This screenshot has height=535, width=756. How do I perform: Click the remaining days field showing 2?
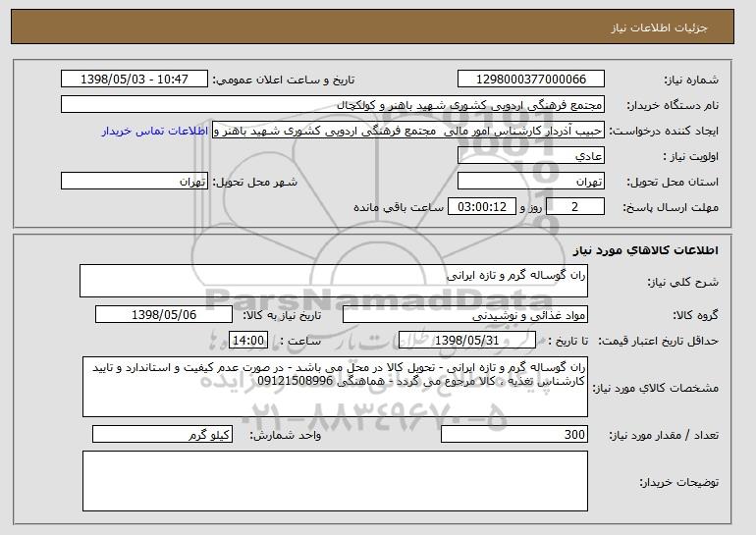pos(575,207)
